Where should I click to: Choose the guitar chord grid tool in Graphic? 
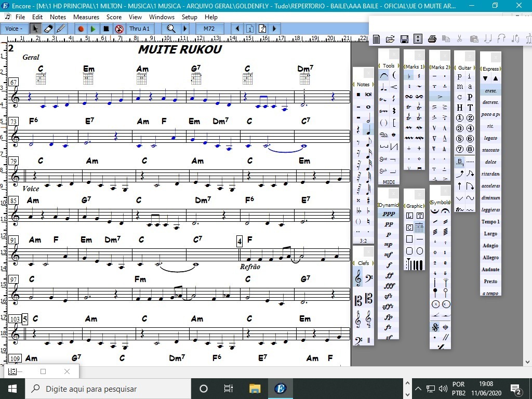coord(420,228)
